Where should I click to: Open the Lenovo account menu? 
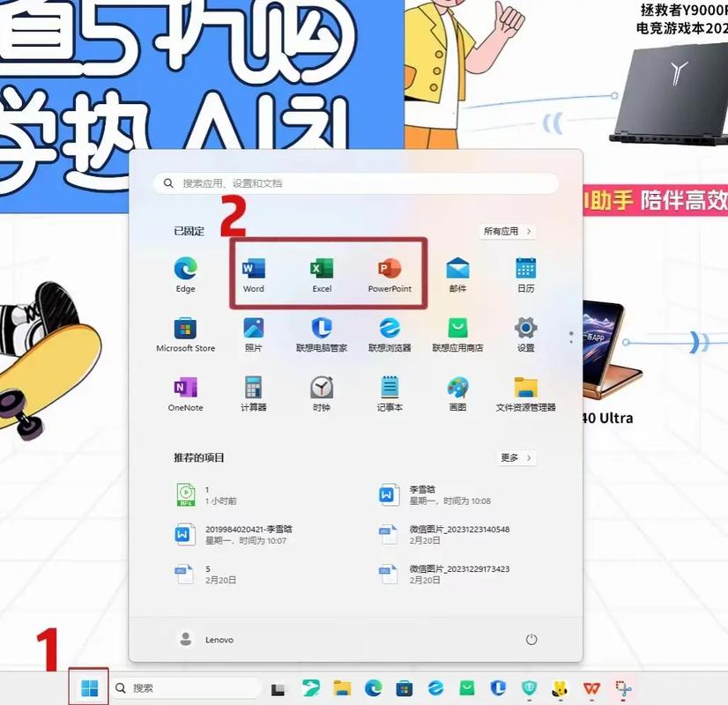coord(210,639)
